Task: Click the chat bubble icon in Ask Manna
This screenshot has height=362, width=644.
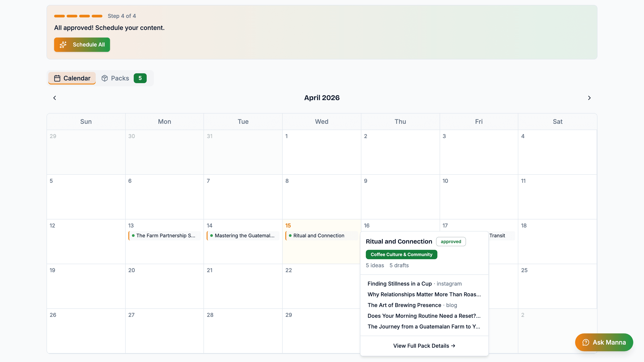Action: (586, 342)
